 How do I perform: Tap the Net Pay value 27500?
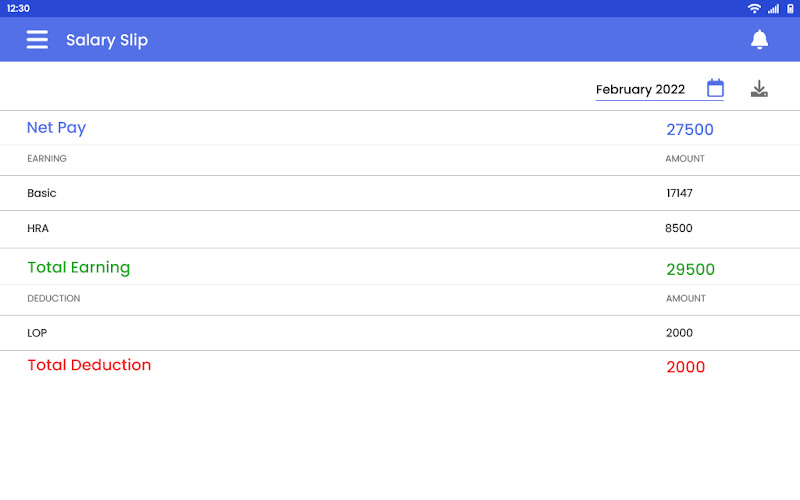pyautogui.click(x=689, y=130)
